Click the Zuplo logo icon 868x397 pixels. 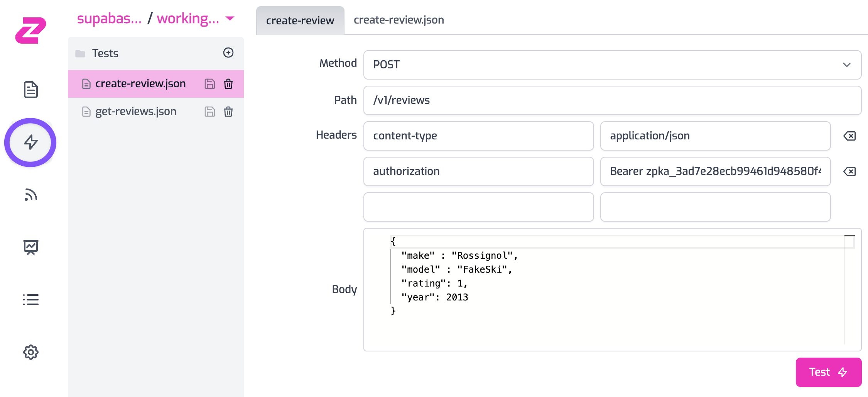pos(30,30)
